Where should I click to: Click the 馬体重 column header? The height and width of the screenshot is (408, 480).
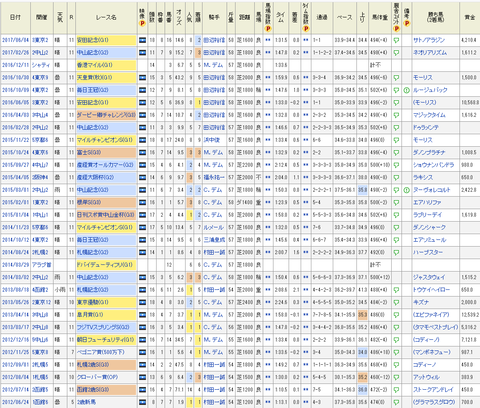[380, 18]
